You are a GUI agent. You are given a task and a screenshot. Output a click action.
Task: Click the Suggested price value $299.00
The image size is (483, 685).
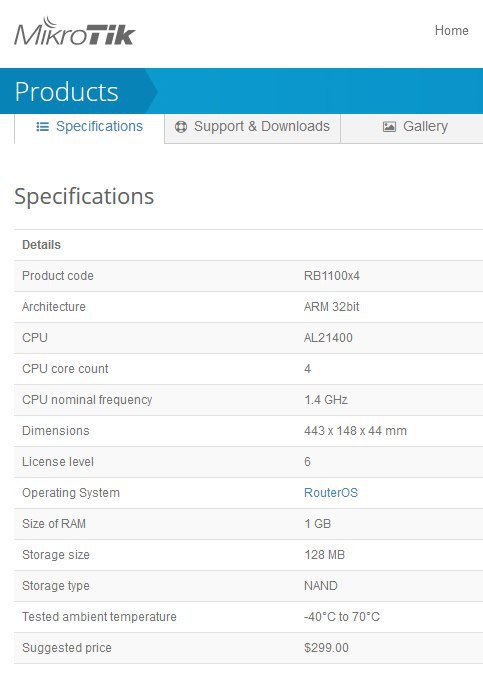click(326, 647)
